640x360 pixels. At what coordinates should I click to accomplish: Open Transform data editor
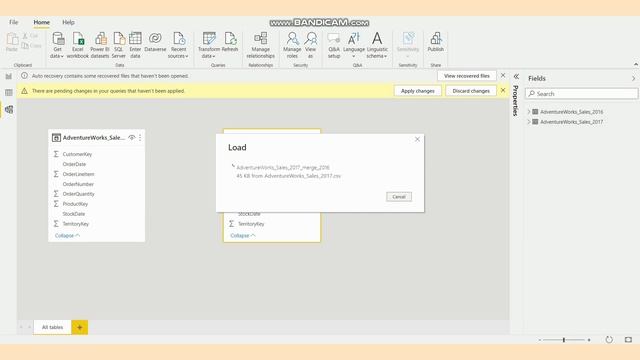(x=209, y=45)
